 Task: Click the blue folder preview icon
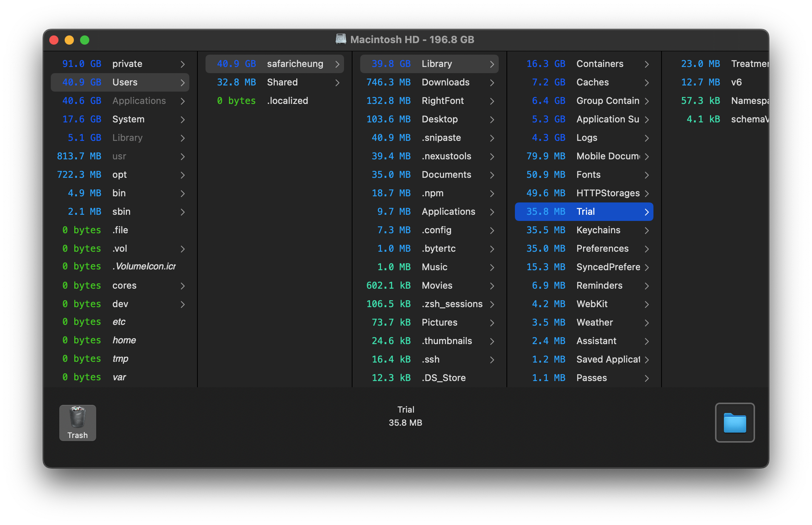[734, 422]
